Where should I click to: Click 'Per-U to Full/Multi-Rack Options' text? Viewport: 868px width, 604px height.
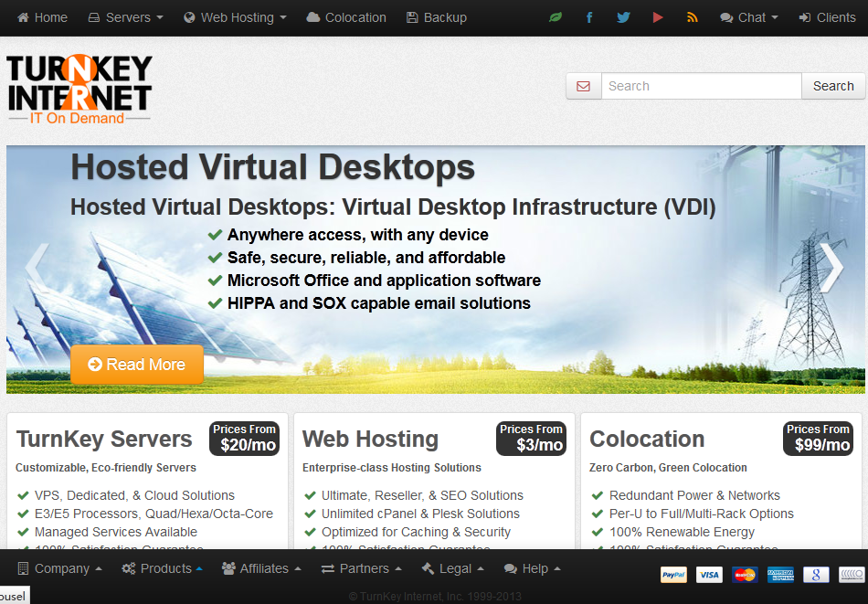pos(702,514)
